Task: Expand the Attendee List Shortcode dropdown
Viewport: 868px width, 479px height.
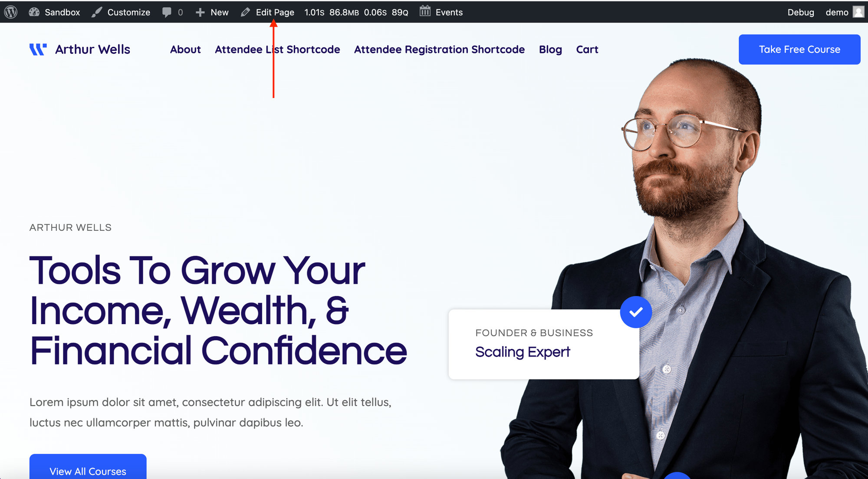Action: (277, 49)
